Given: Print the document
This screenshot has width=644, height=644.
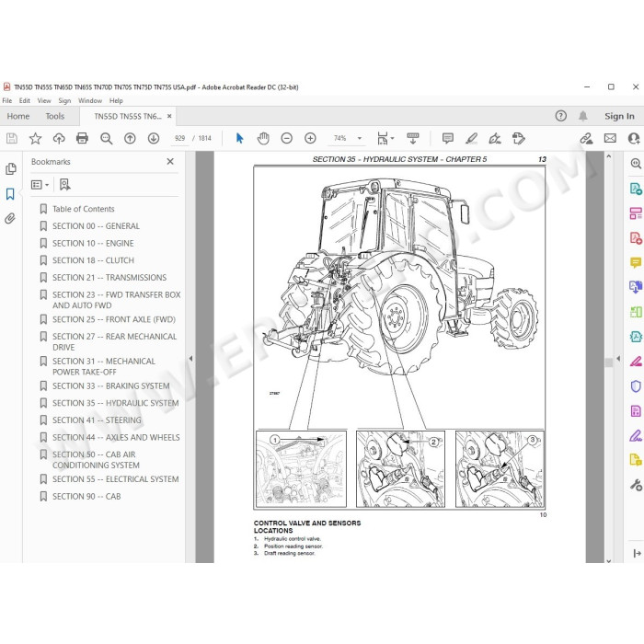Looking at the screenshot, I should click(82, 138).
